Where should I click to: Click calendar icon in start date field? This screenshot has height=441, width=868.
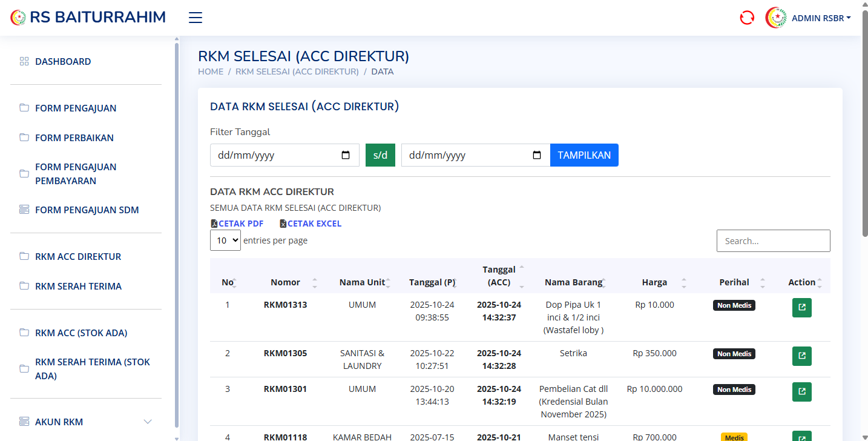click(346, 155)
